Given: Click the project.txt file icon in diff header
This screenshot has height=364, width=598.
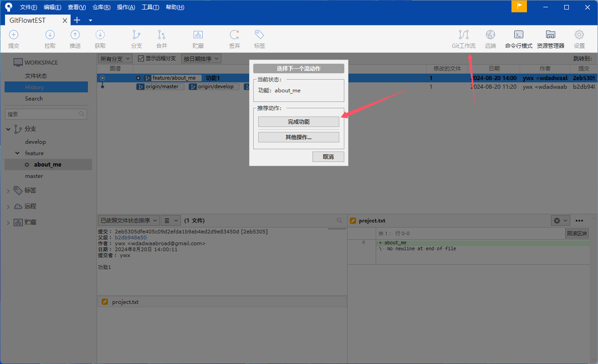Looking at the screenshot, I should 353,221.
